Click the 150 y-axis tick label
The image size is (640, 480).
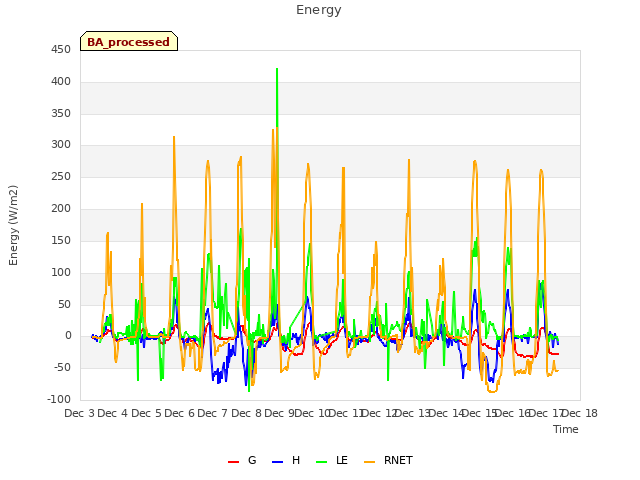point(61,240)
